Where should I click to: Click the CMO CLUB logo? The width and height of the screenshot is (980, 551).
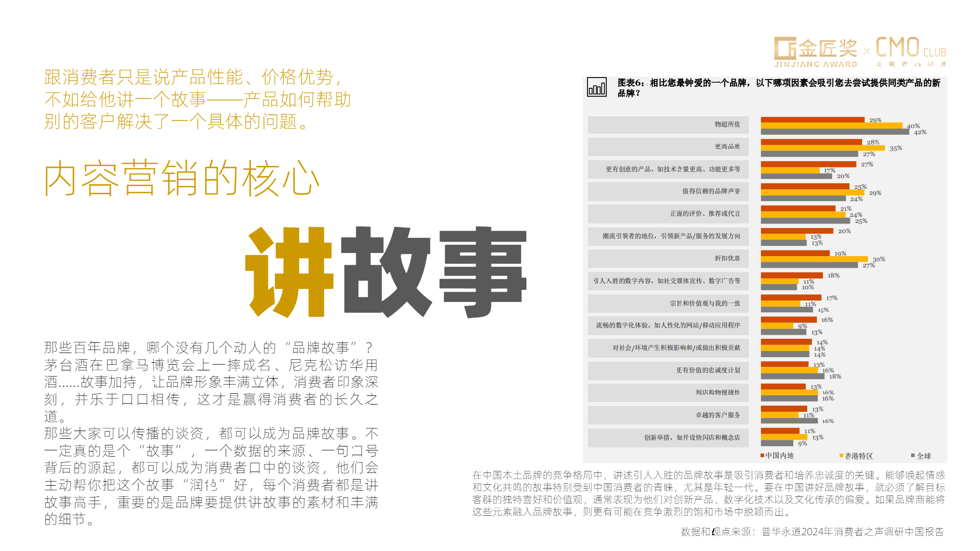point(911,52)
